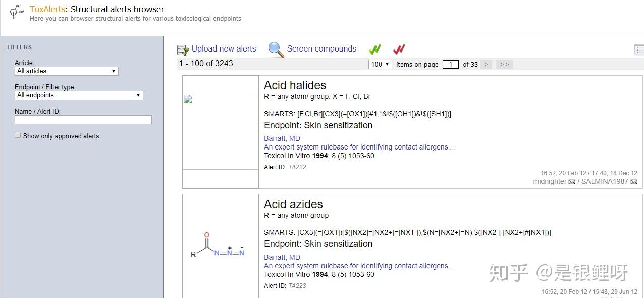Open the Screen compounds link
This screenshot has height=298, width=644.
pyautogui.click(x=321, y=49)
